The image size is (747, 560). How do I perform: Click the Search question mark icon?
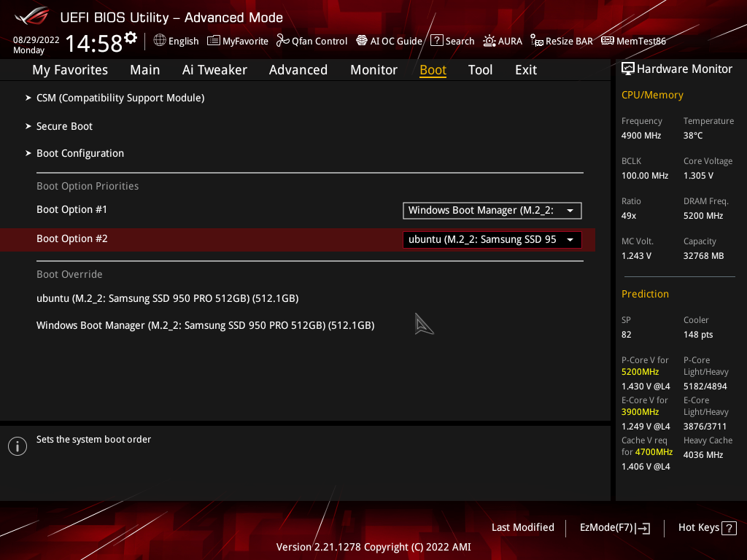click(x=436, y=41)
